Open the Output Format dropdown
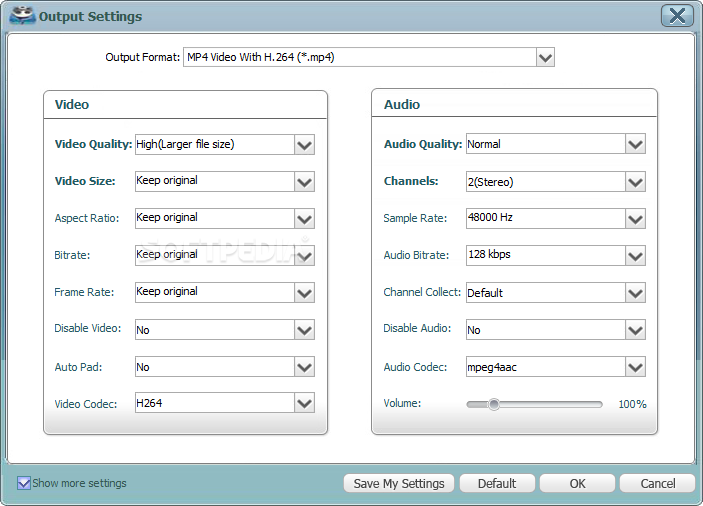Image resolution: width=703 pixels, height=506 pixels. 545,57
